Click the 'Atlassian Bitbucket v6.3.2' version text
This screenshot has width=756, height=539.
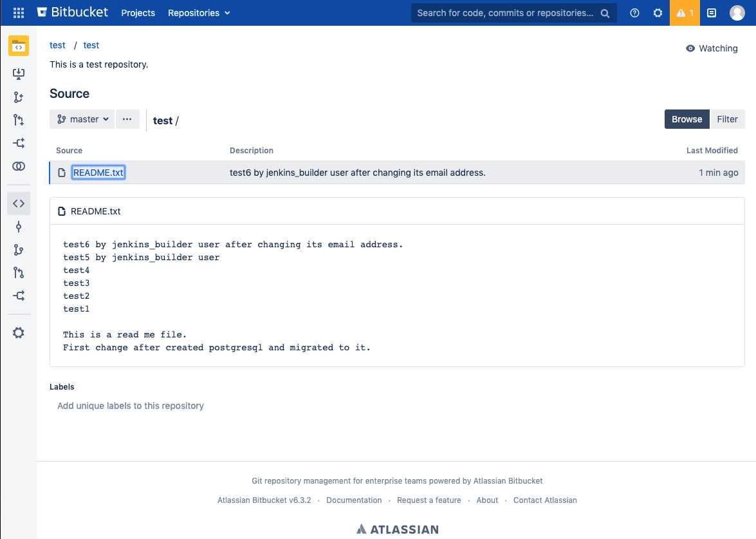pyautogui.click(x=264, y=500)
